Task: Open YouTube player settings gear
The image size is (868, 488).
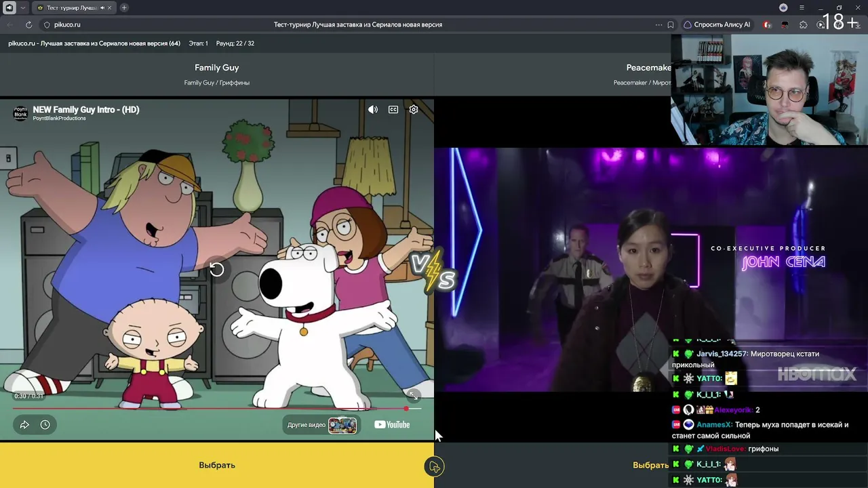Action: [x=414, y=109]
